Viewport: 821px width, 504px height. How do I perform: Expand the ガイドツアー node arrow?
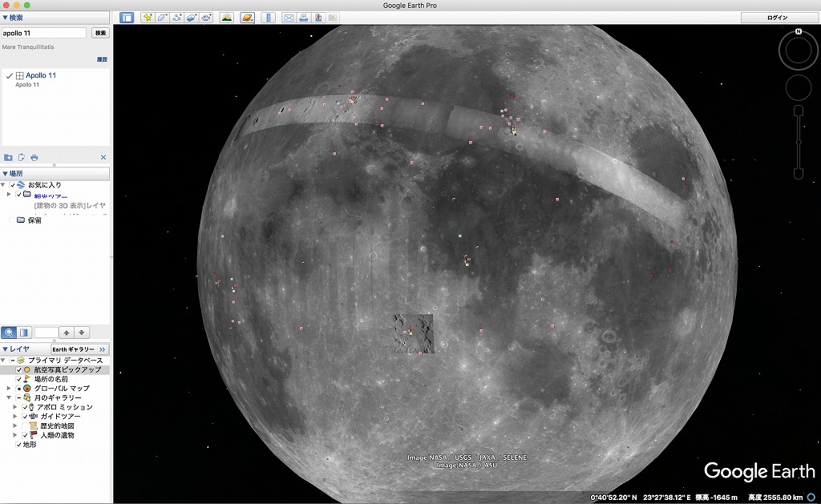(x=14, y=417)
